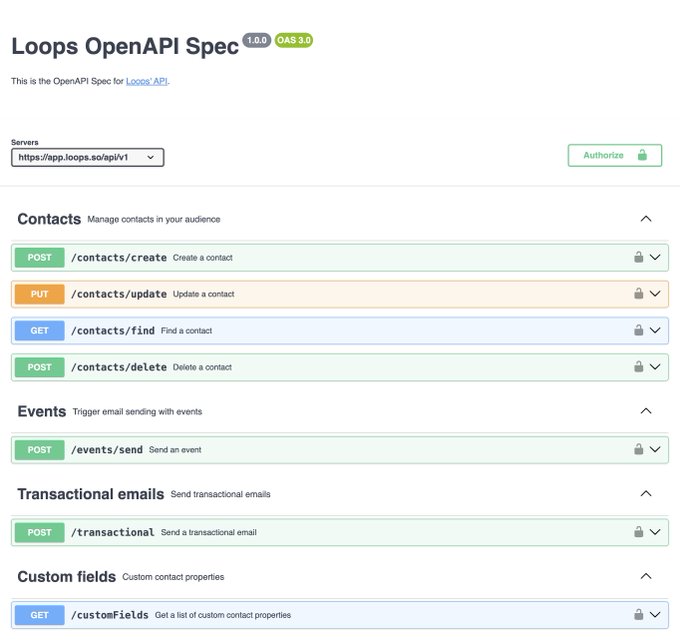Image resolution: width=680 pixels, height=644 pixels.
Task: Click lock icon on /contacts/find row
Action: 638,330
